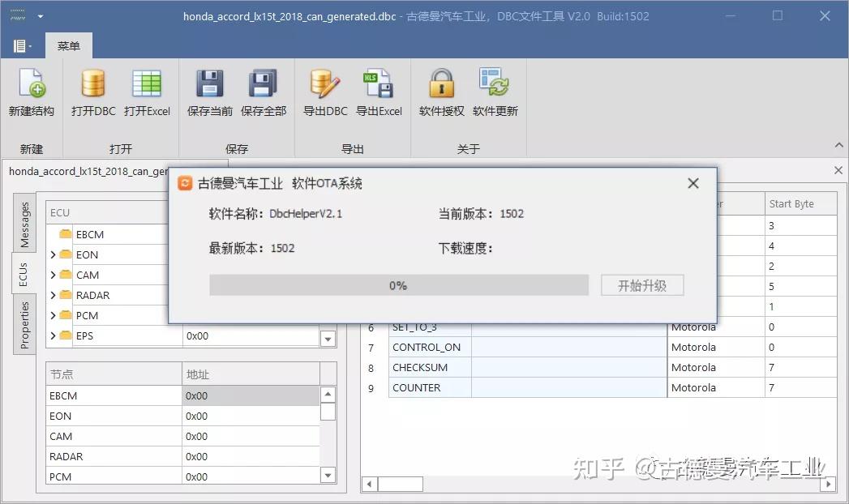Image resolution: width=849 pixels, height=504 pixels.
Task: Close the OTA update dialog
Action: pyautogui.click(x=693, y=183)
